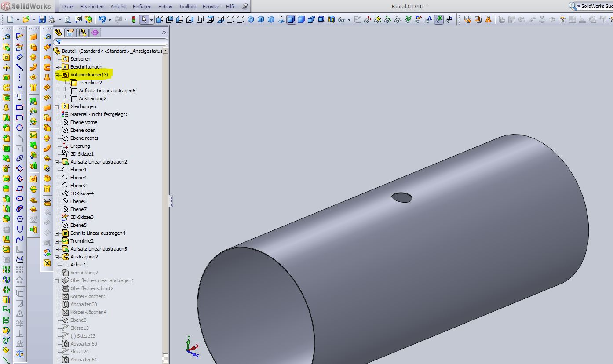The height and width of the screenshot is (364, 613).
Task: Click the Print preview magnifier icon
Action: pyautogui.click(x=68, y=20)
